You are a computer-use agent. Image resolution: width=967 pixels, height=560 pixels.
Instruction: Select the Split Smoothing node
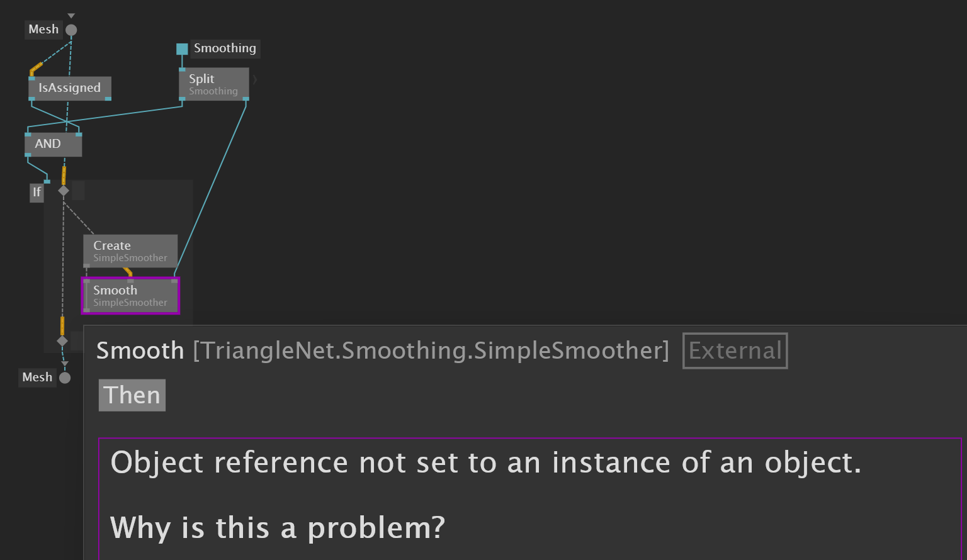coord(214,84)
